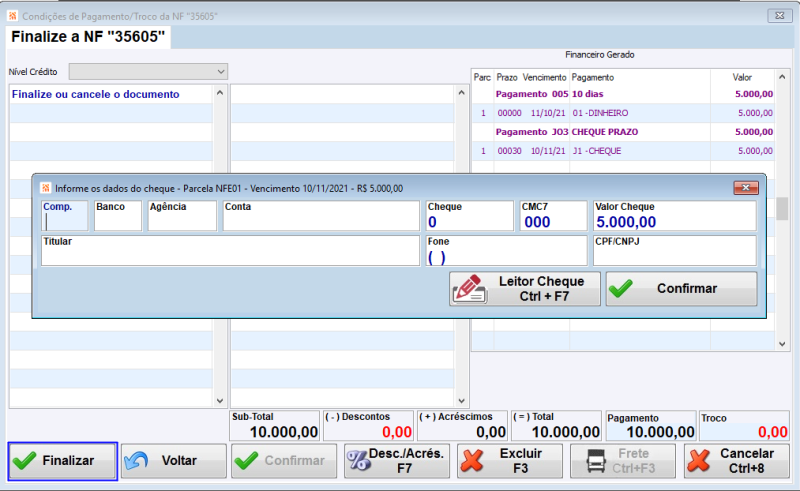Click the red X icon on Cancelar button
Image resolution: width=800 pixels, height=491 pixels.
[x=699, y=461]
